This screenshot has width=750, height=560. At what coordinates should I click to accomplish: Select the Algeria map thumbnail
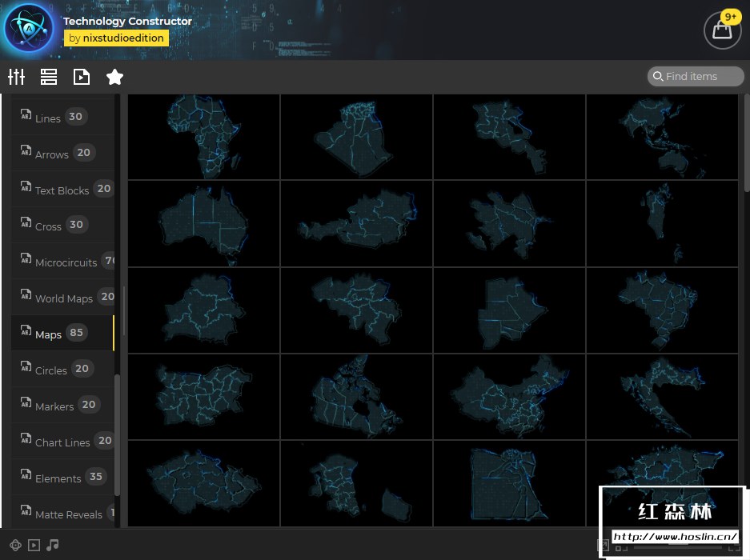[356, 137]
